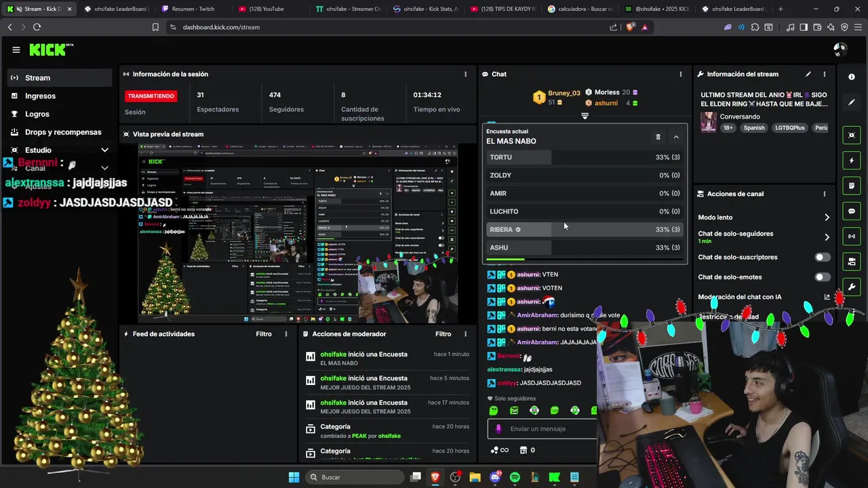Click the purple microphone icon in message box
868x488 pixels.
coord(498,428)
